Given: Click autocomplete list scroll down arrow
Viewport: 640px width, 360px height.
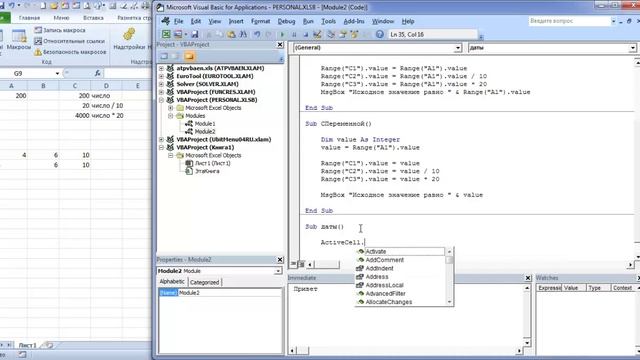Looking at the screenshot, I should [x=449, y=302].
